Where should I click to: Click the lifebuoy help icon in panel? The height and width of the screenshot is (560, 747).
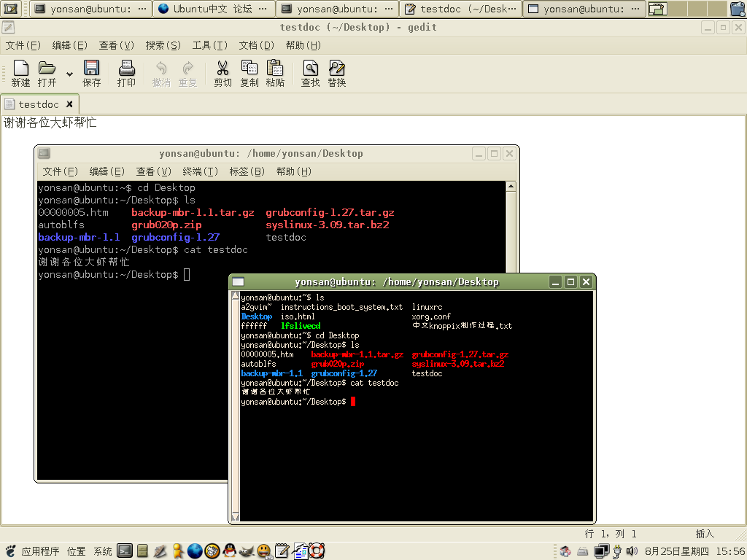317,551
